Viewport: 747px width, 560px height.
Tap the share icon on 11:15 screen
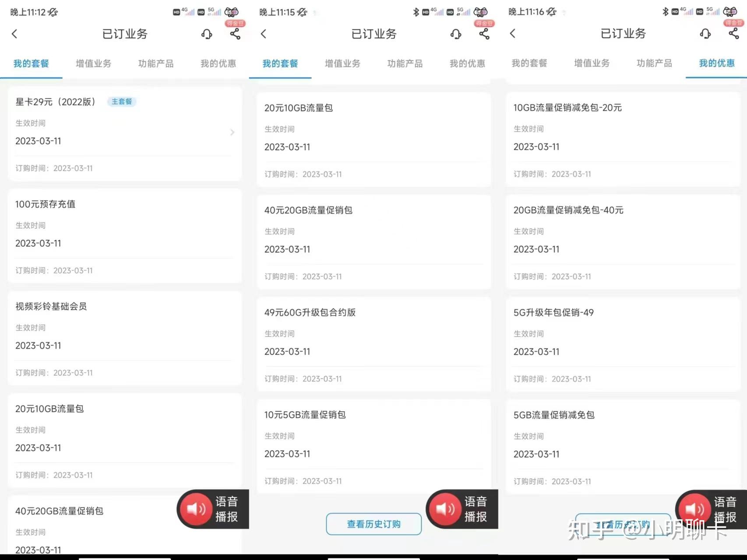point(484,34)
